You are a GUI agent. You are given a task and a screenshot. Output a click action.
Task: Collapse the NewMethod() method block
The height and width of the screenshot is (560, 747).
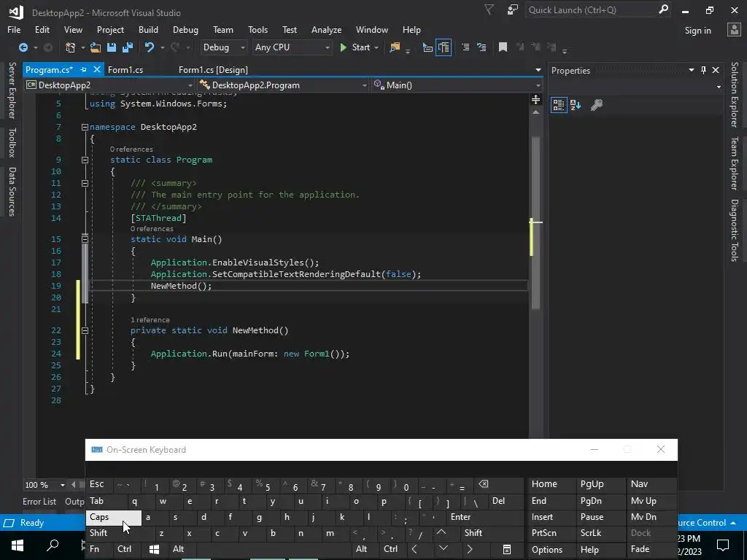point(85,330)
